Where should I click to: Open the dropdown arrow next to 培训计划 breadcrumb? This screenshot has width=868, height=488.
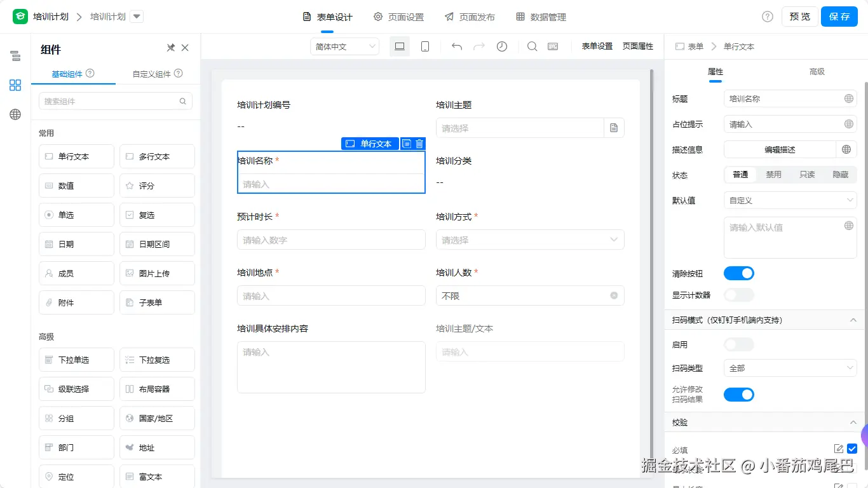pyautogui.click(x=137, y=17)
